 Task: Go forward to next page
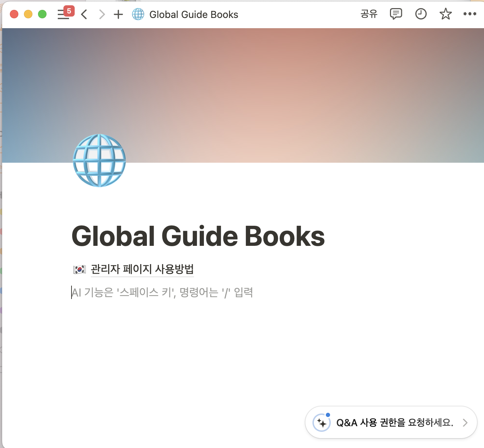102,14
